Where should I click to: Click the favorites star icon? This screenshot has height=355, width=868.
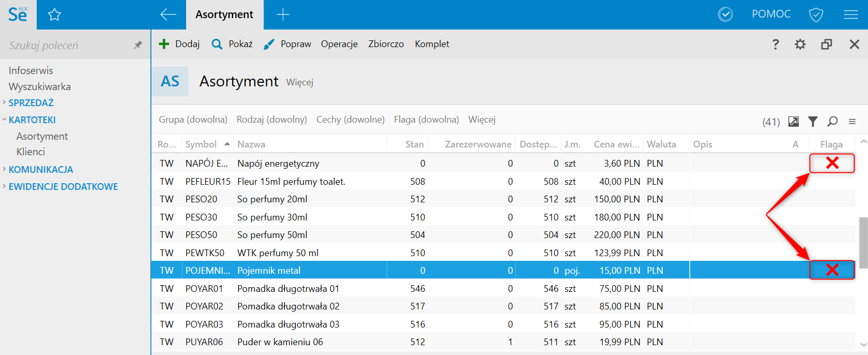(54, 14)
